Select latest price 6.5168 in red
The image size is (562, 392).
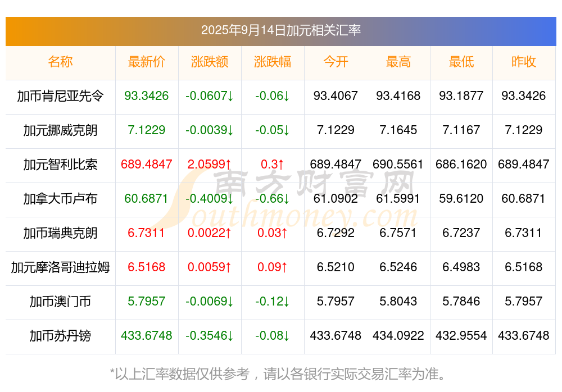pyautogui.click(x=147, y=267)
